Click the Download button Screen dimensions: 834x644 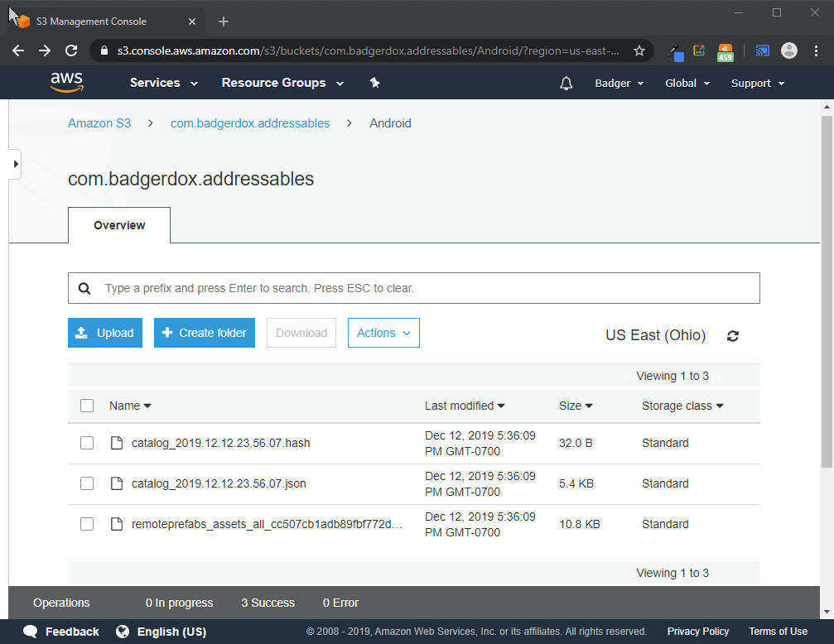[x=301, y=333]
